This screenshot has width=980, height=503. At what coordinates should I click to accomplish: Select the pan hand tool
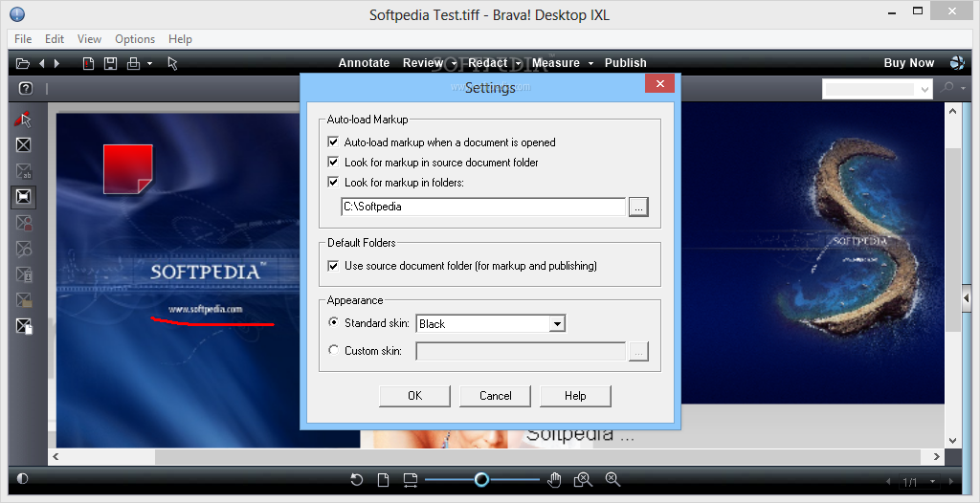(x=554, y=480)
